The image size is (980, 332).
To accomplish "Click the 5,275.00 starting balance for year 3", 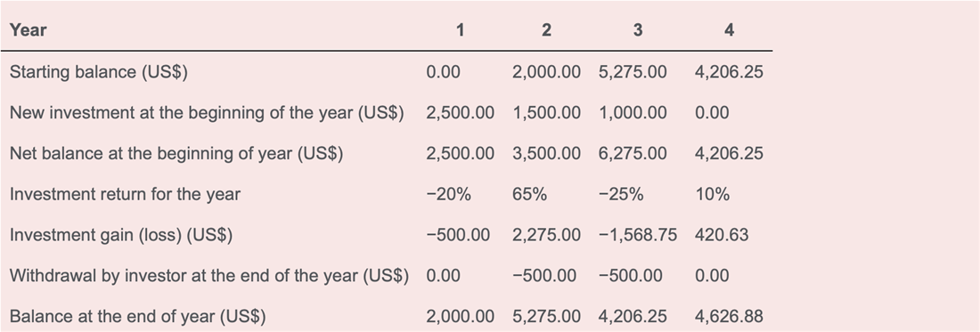I will 633,72.
